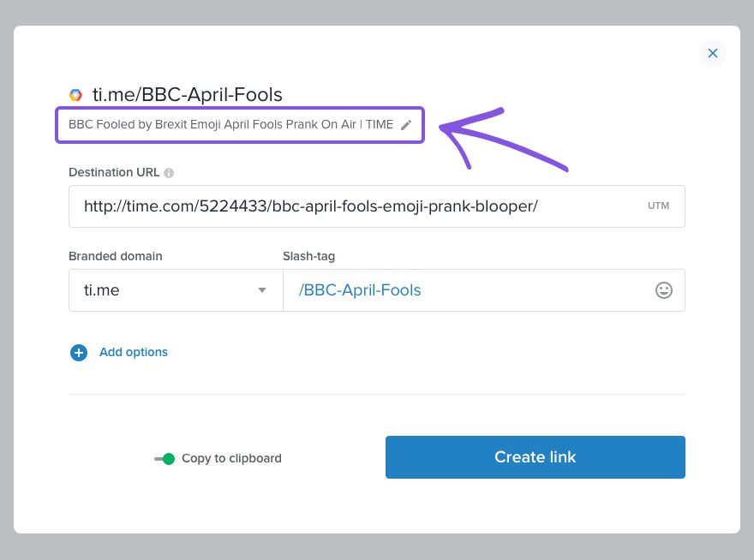Screen dimensions: 754x560
Task: Select the ti.me branded domain value
Action: (x=101, y=290)
